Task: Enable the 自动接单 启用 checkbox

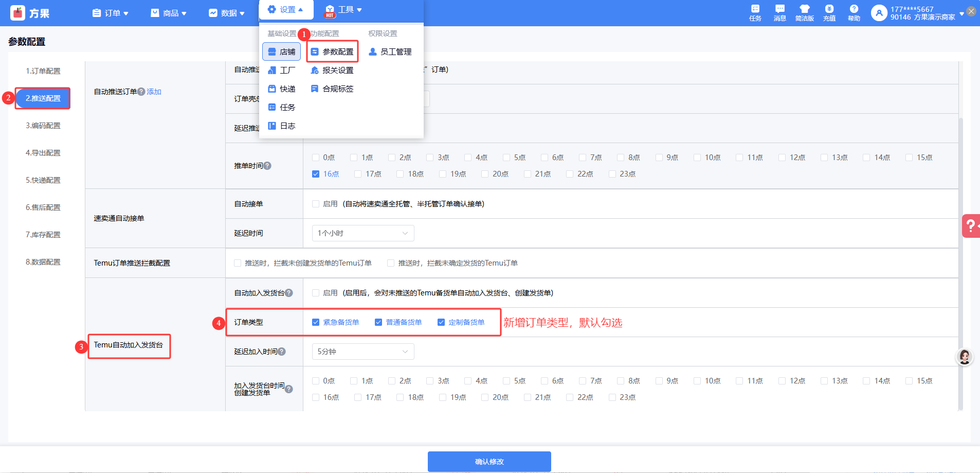Action: (316, 204)
